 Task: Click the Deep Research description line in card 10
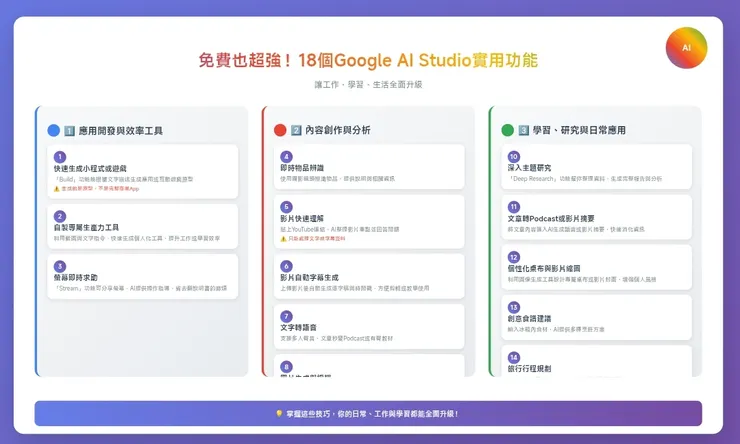tap(585, 179)
